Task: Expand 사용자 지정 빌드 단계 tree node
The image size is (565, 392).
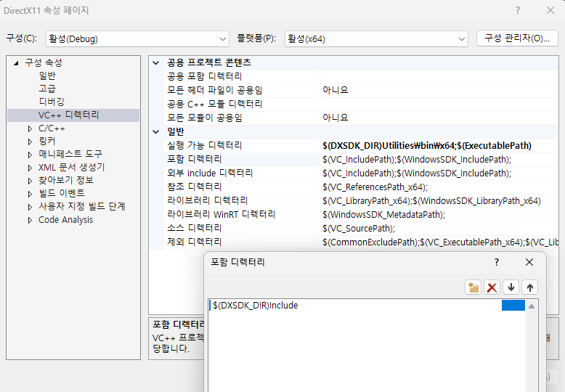Action: tap(30, 207)
